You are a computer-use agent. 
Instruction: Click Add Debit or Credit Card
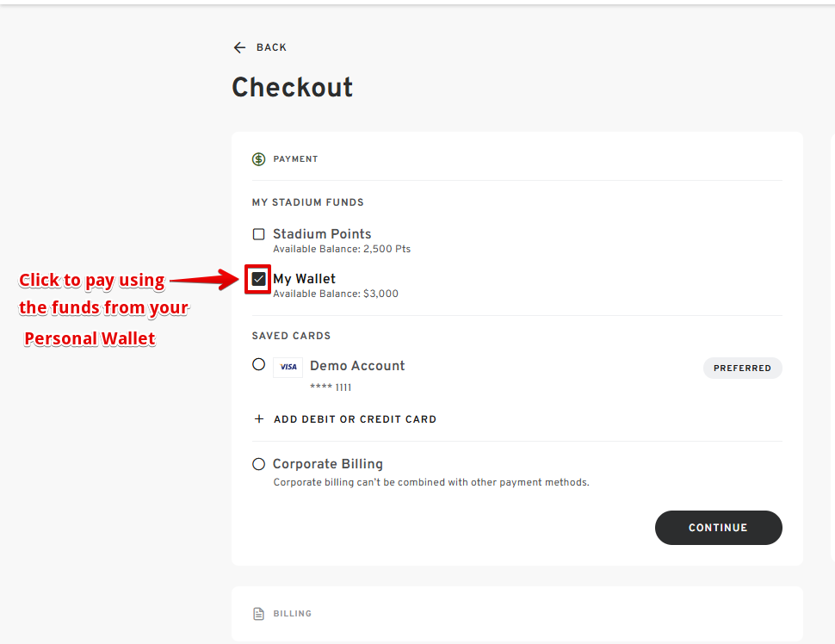click(x=355, y=419)
